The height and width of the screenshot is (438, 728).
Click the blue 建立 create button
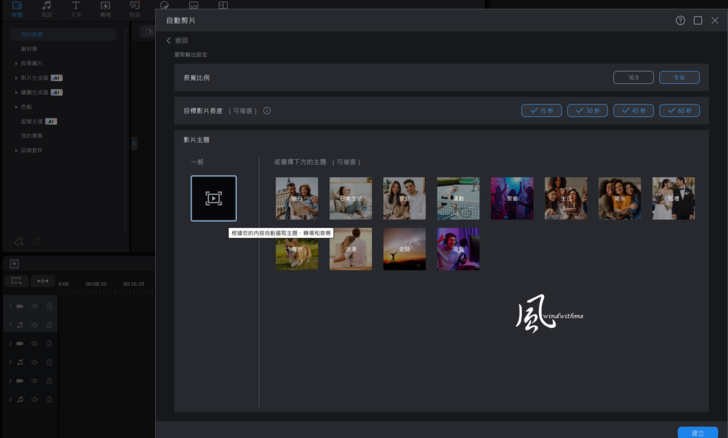tap(697, 432)
